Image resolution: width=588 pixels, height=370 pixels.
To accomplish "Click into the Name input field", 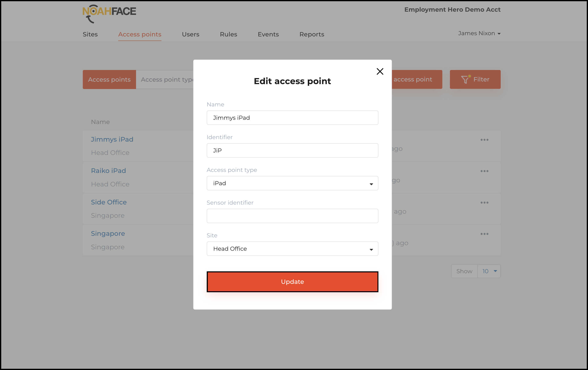I will (x=292, y=118).
